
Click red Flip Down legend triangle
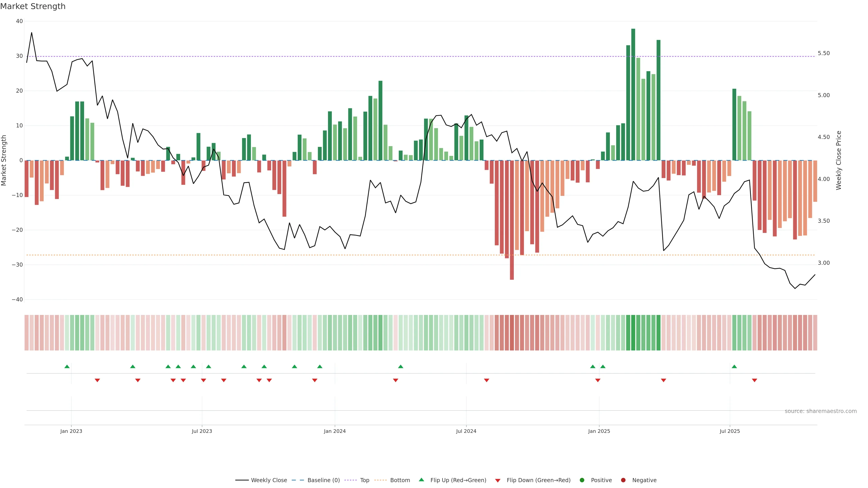coord(498,480)
